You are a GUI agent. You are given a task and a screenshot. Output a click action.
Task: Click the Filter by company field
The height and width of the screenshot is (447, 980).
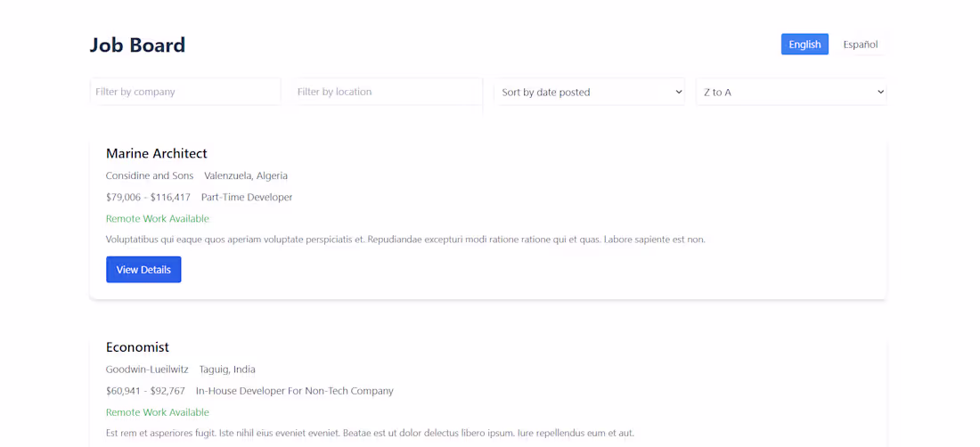(x=185, y=92)
